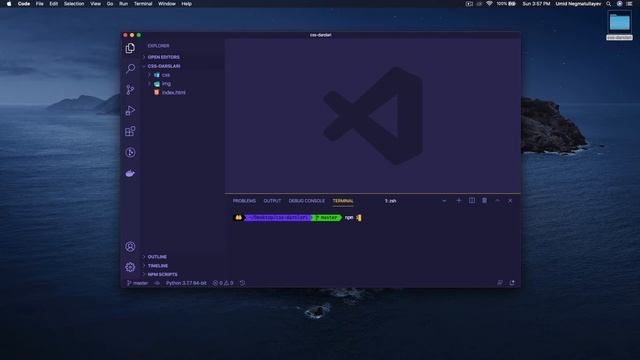This screenshot has height=360, width=640.
Task: Switch to the Problems tab
Action: (244, 201)
